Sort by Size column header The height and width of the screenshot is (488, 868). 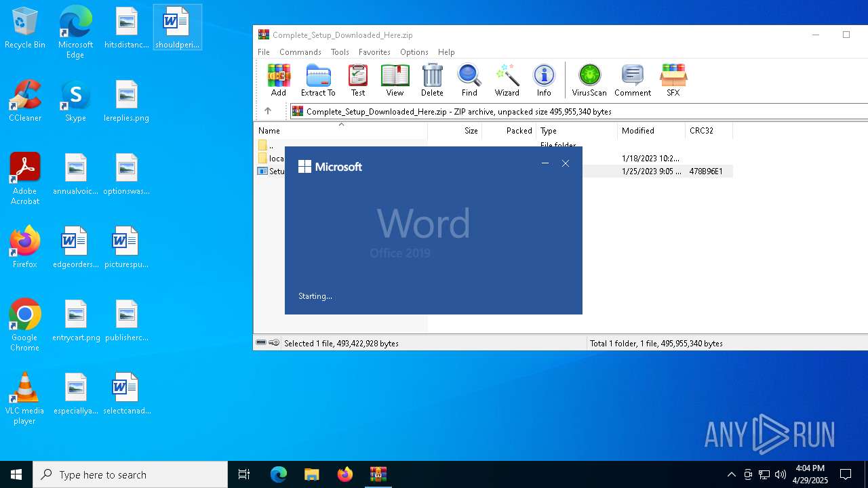[x=454, y=131]
